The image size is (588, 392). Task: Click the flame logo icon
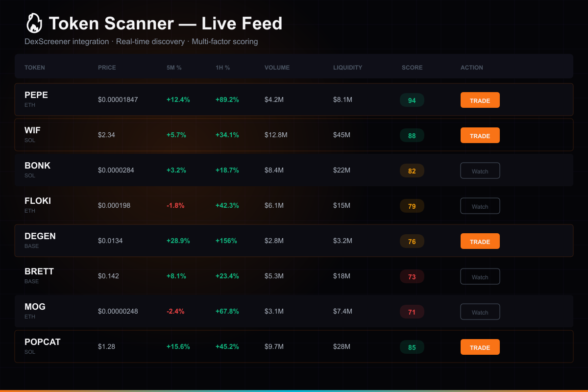[34, 23]
